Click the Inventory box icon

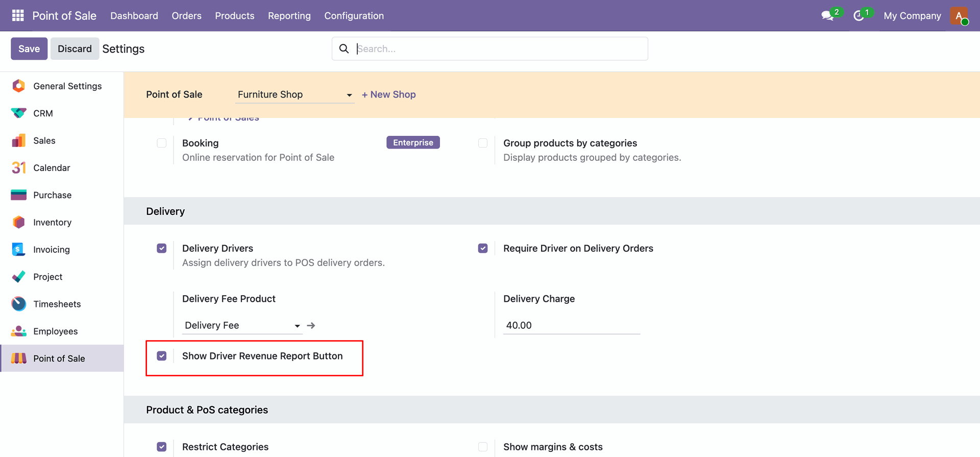[x=18, y=222]
